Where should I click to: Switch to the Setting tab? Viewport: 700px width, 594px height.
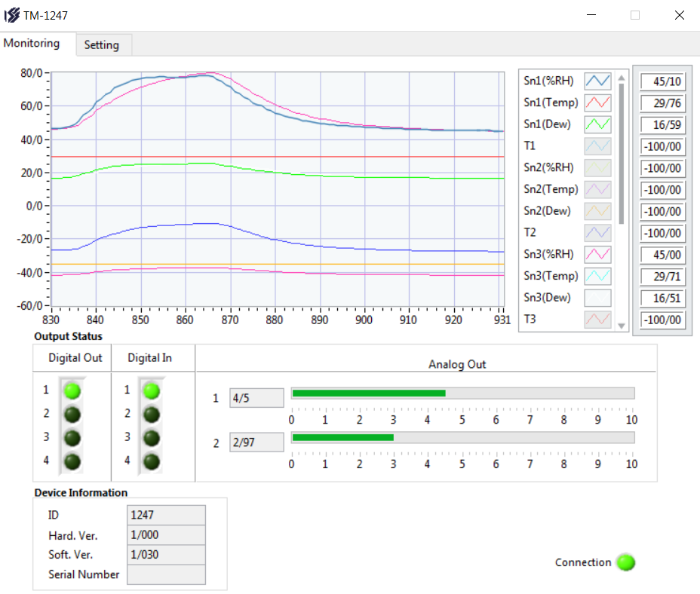click(102, 45)
